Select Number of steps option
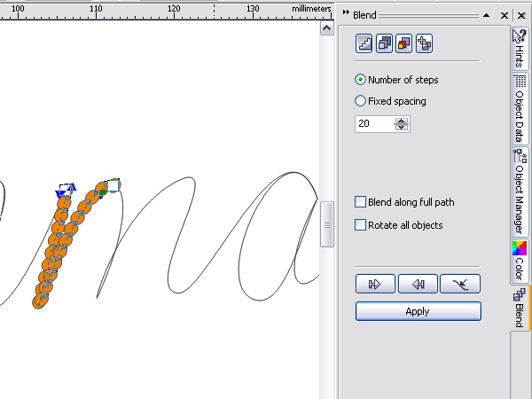 coord(396,80)
